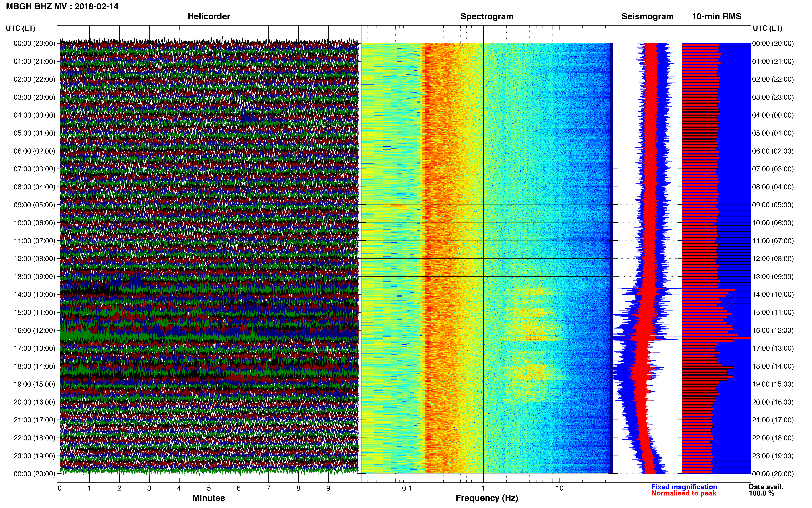The image size is (812, 508).
Task: Click the RMS-side 19:00 (15:00) time label
Action: click(773, 384)
